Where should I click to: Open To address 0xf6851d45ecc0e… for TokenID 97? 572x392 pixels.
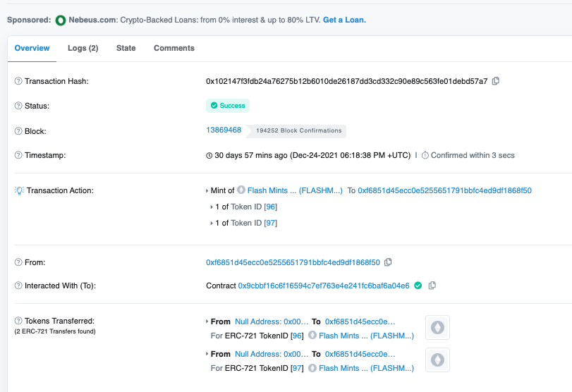pyautogui.click(x=360, y=354)
